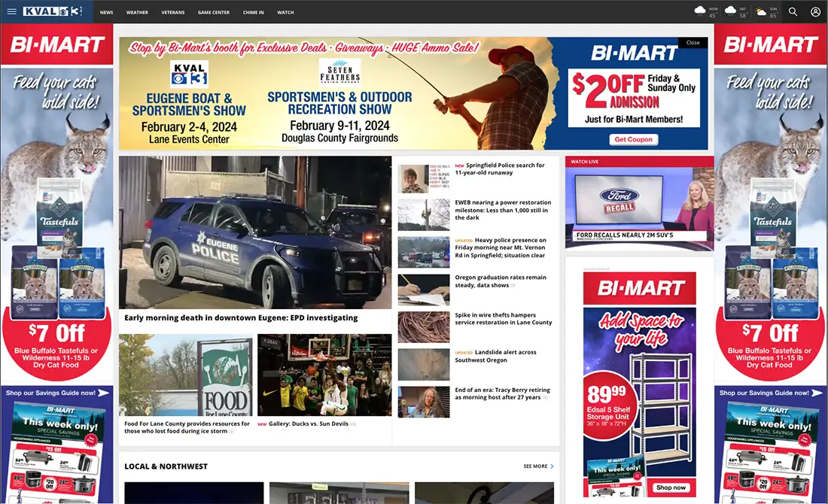
Task: Open the hamburger menu icon
Action: pyautogui.click(x=11, y=11)
